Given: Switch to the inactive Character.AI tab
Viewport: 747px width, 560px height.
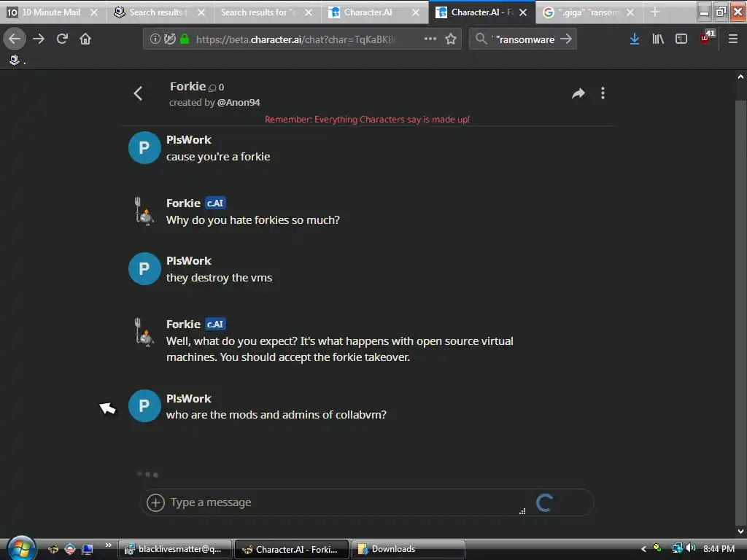Looking at the screenshot, I should [367, 12].
